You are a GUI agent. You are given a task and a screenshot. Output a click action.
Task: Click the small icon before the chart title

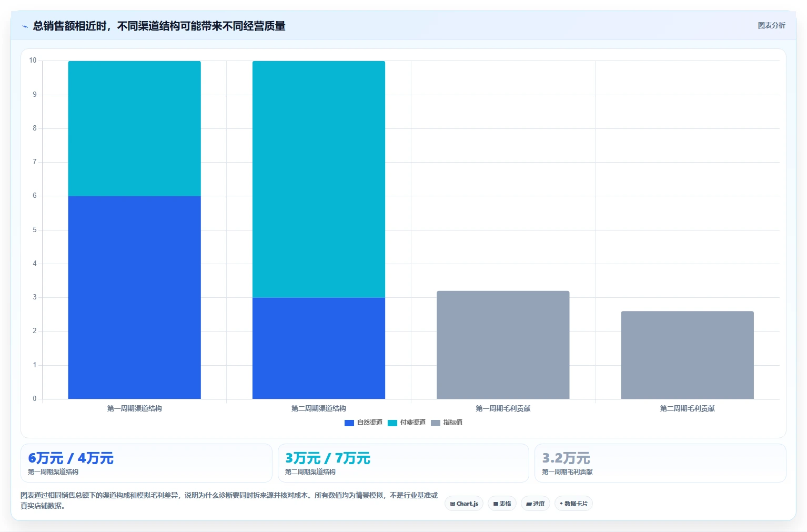tap(25, 26)
